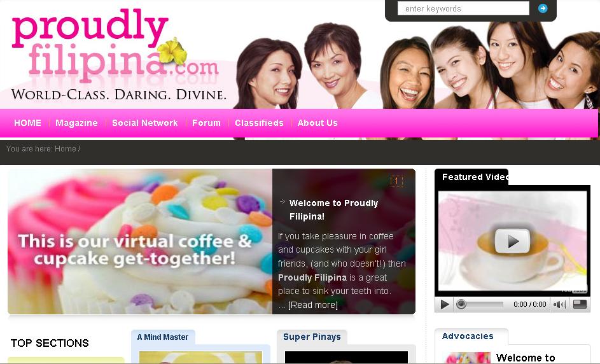Image resolution: width=600 pixels, height=364 pixels.
Task: Mute the video with the speaker icon
Action: point(559,304)
